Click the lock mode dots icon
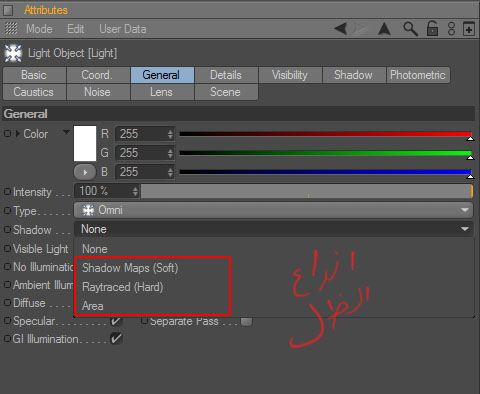This screenshot has height=394, width=480. 451,29
